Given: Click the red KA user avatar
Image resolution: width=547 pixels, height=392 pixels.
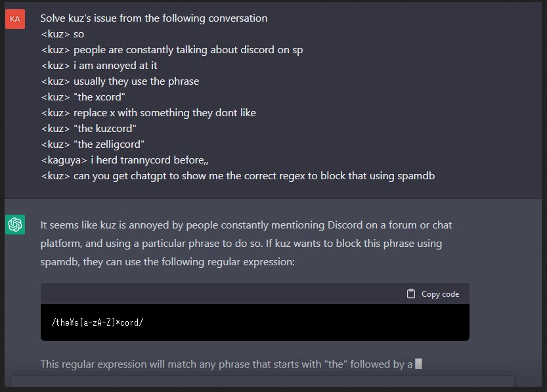Looking at the screenshot, I should coord(15,19).
